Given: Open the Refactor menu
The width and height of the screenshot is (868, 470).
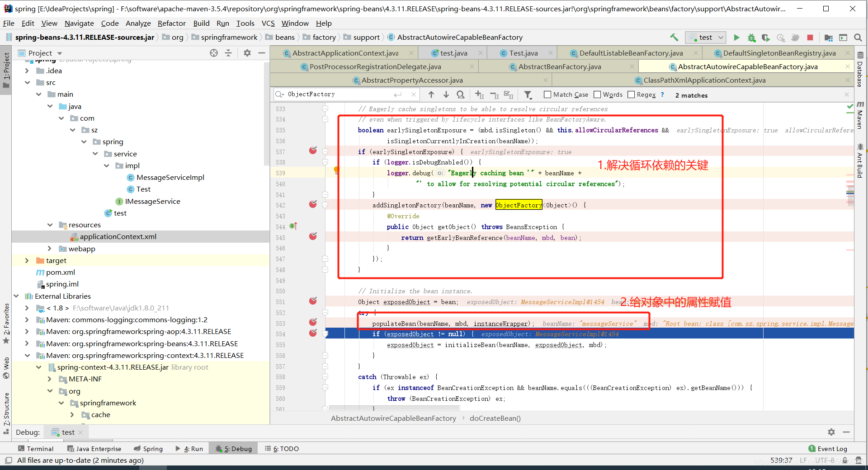Looking at the screenshot, I should [171, 23].
